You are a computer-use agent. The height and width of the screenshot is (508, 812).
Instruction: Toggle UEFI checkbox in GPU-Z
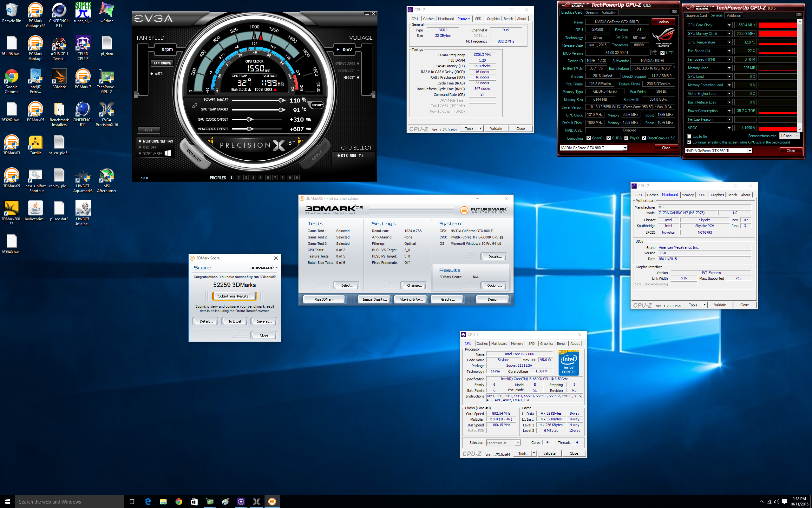[x=662, y=53]
